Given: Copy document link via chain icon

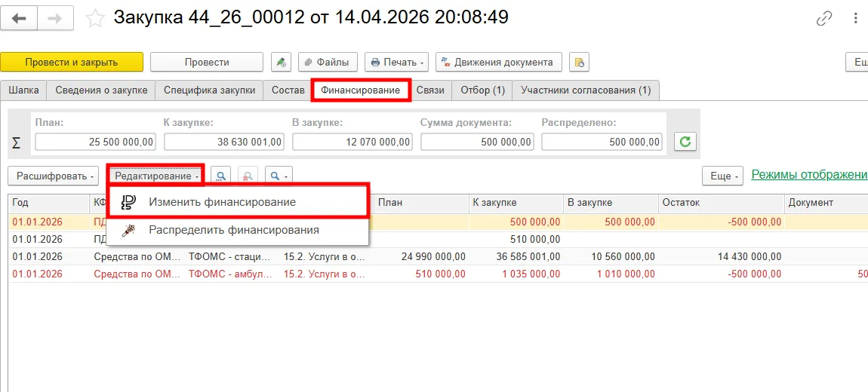Looking at the screenshot, I should click(824, 19).
